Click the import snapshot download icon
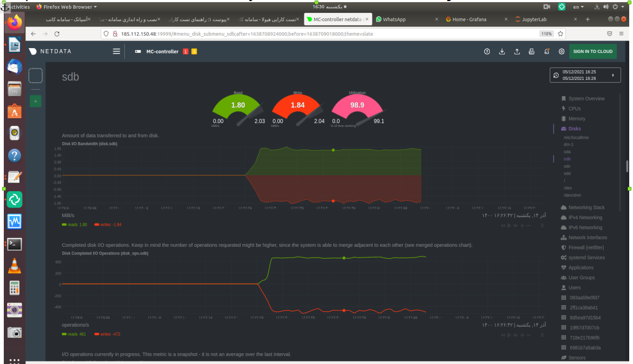Image resolution: width=633 pixels, height=364 pixels. point(502,51)
